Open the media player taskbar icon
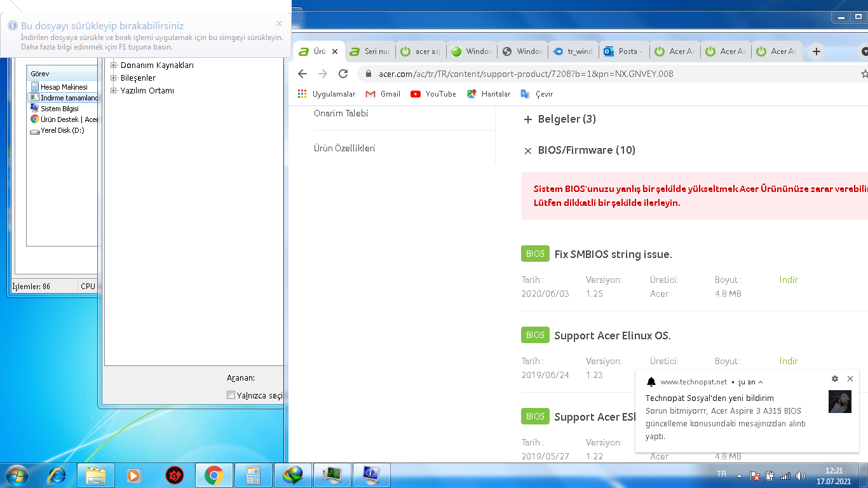This screenshot has width=868, height=488. coord(135,475)
